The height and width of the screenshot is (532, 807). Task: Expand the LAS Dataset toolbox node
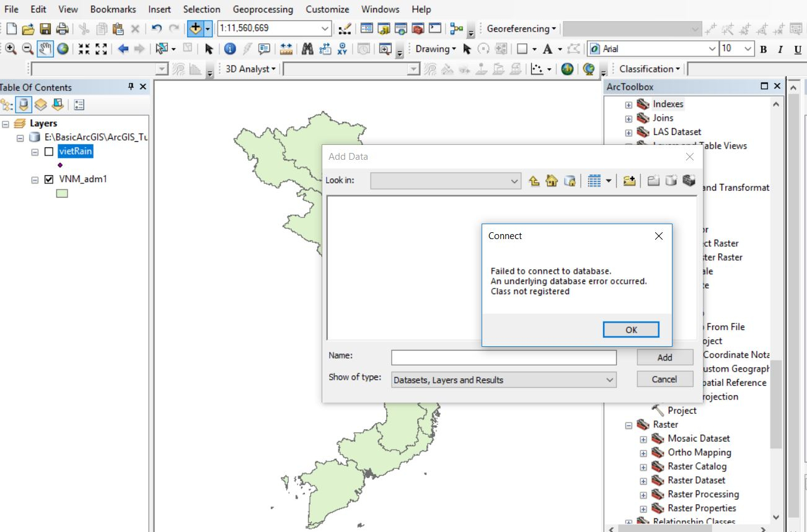coord(628,132)
